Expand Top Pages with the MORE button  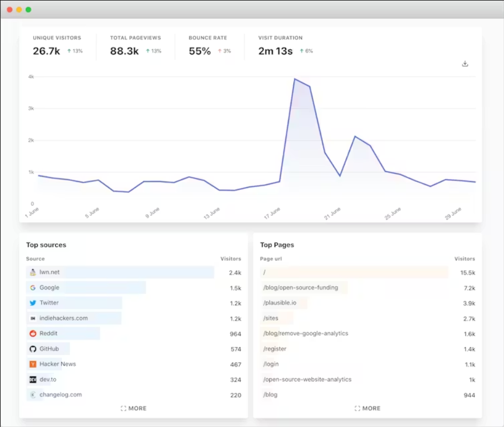(x=367, y=408)
